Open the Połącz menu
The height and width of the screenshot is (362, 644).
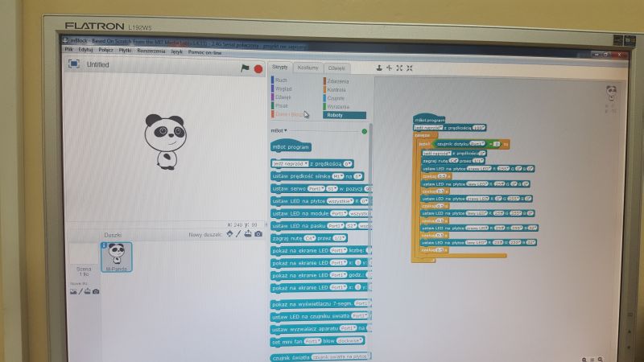(105, 50)
